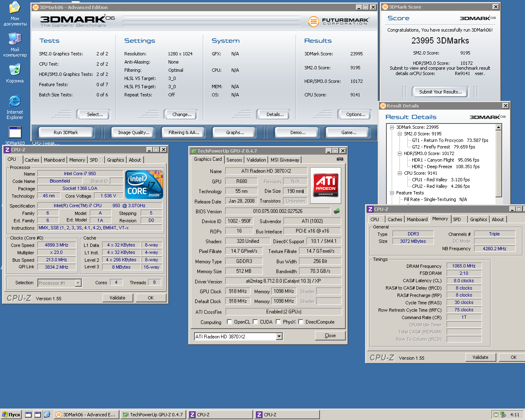Click Validate in left CPU-Z window
This screenshot has height=420, width=525.
117,298
